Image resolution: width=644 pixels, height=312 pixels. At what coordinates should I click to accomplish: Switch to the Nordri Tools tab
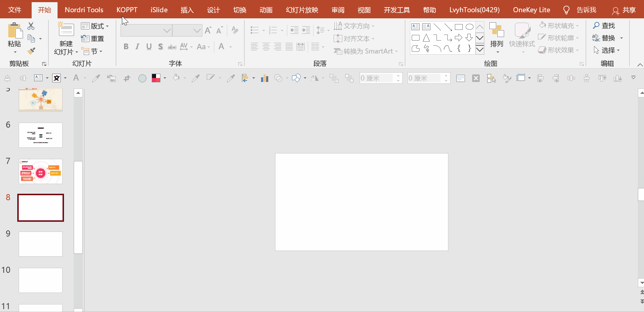click(x=84, y=10)
